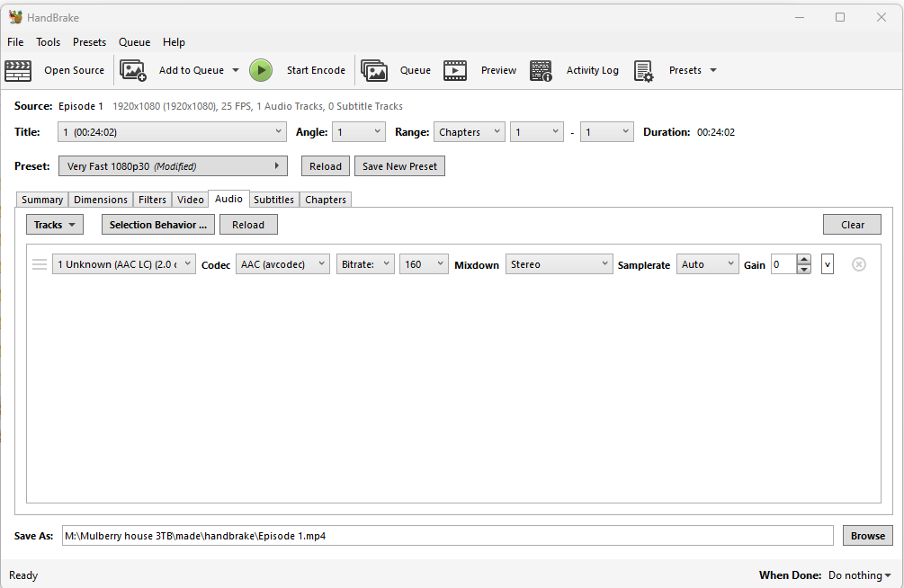This screenshot has width=904, height=588.
Task: Click the Presets gear-document icon
Action: (643, 71)
